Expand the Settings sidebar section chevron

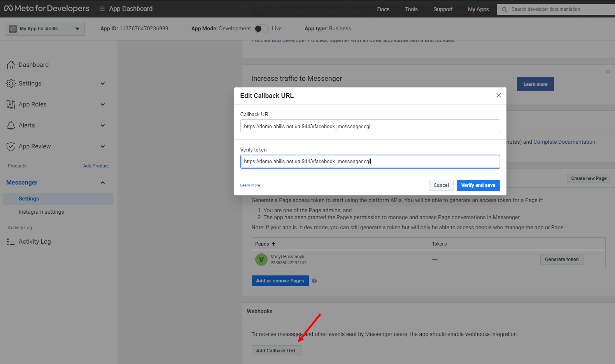tap(103, 84)
